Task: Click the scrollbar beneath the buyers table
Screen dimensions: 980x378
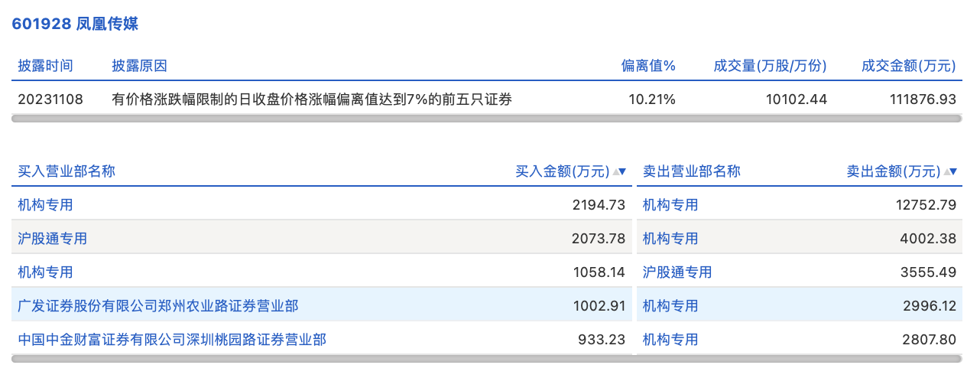Action: pos(322,358)
